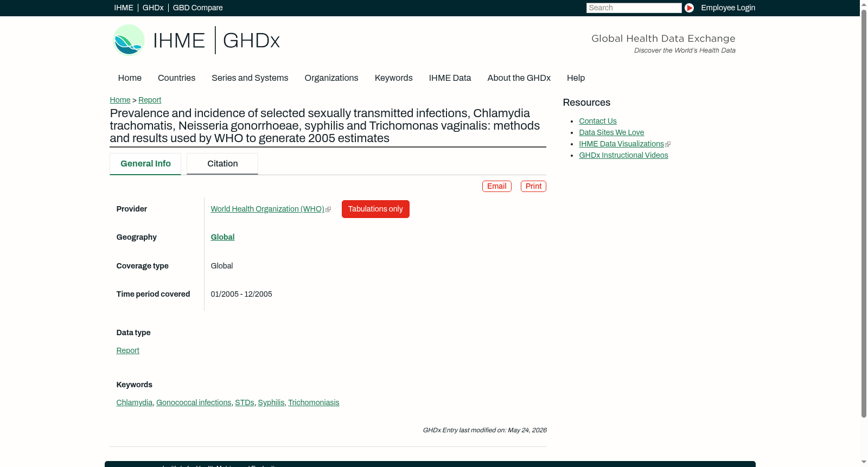Open Contact Us resource link

tap(598, 121)
